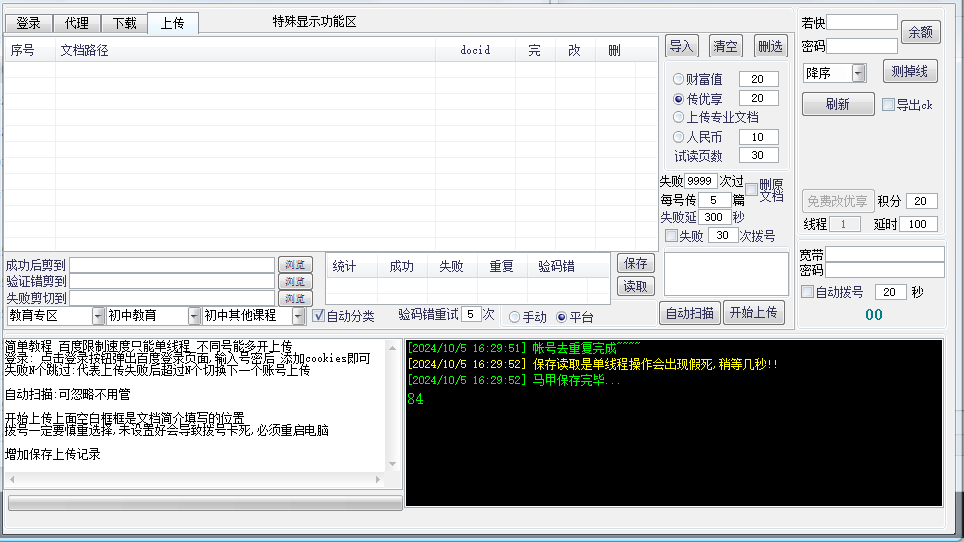Switch to the 登录 tab
964x542 pixels.
(x=28, y=23)
